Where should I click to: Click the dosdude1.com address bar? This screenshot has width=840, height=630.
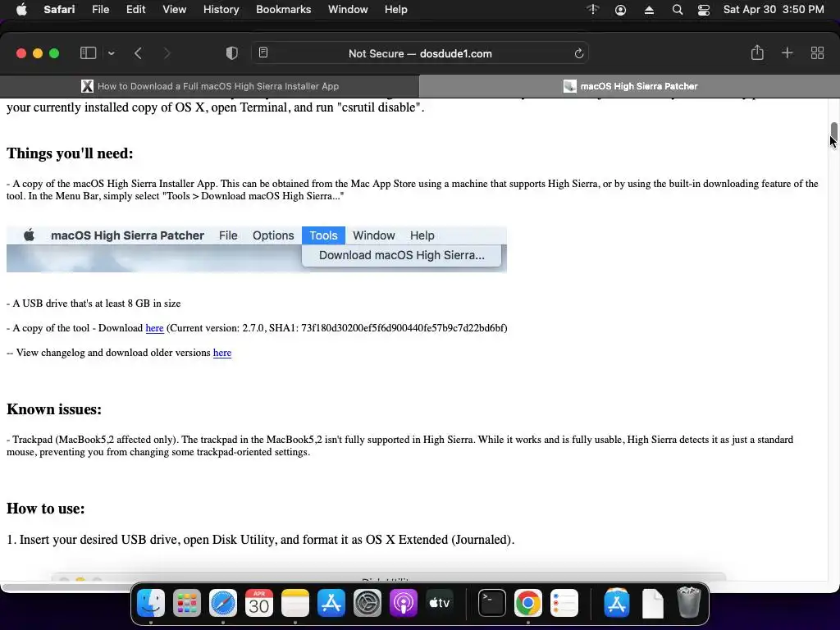(x=420, y=53)
